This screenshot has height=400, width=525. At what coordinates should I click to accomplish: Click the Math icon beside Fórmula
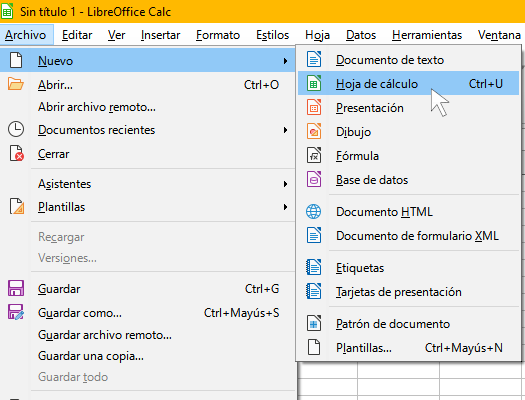[x=314, y=155]
